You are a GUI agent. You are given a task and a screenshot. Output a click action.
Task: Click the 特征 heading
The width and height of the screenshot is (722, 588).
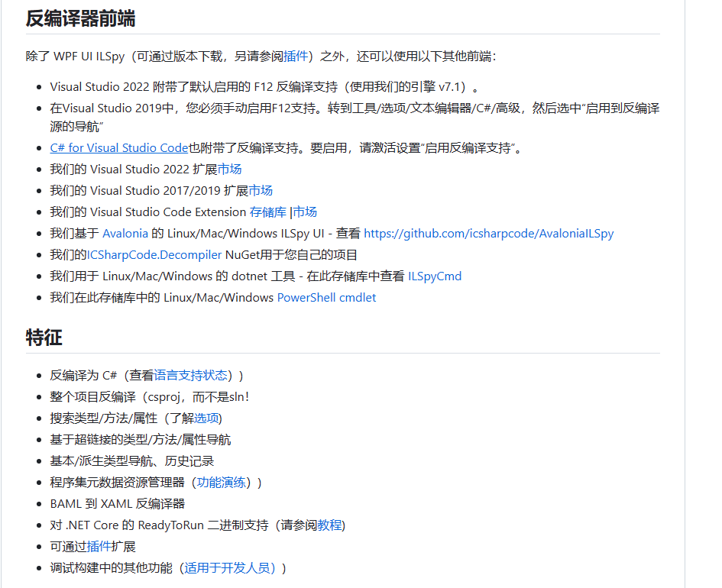44,338
